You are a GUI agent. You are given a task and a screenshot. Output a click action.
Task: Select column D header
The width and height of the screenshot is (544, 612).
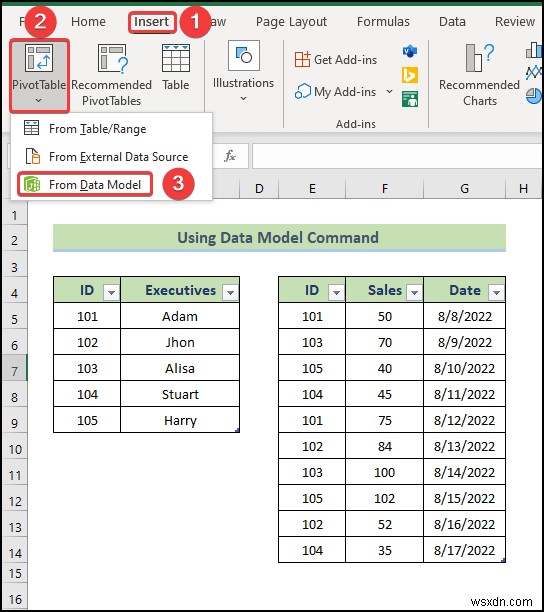(x=259, y=189)
